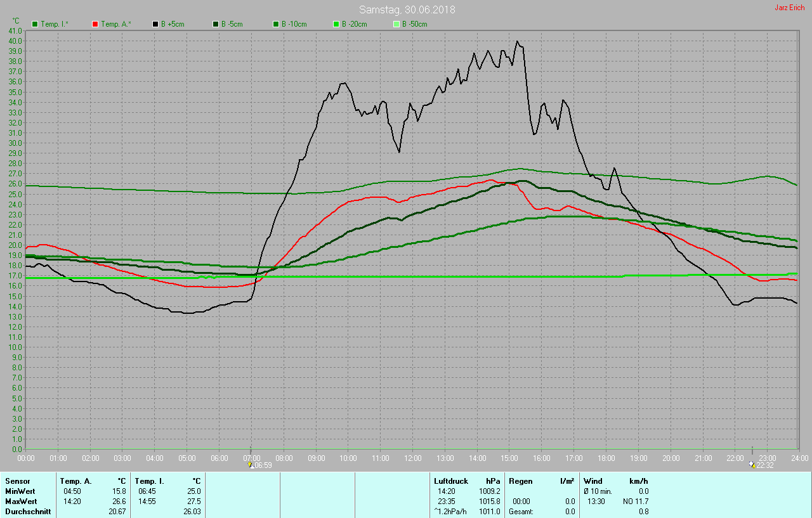Click the dark green Temp. I.* legend swatch
The height and width of the screenshot is (518, 812).
(x=35, y=24)
